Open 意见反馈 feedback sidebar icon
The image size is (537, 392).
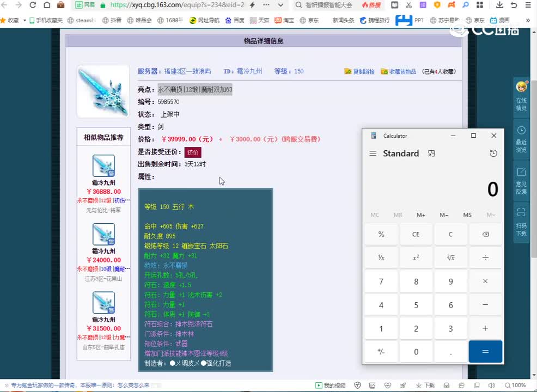521,181
